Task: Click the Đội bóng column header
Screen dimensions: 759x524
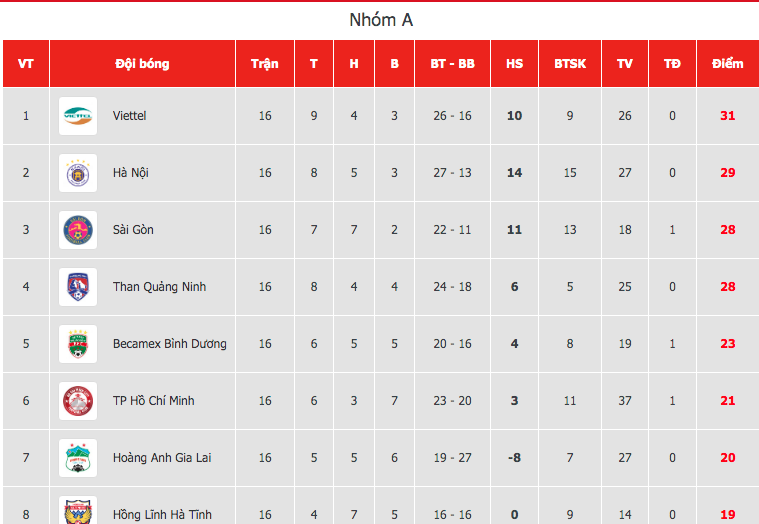Action: pos(142,64)
